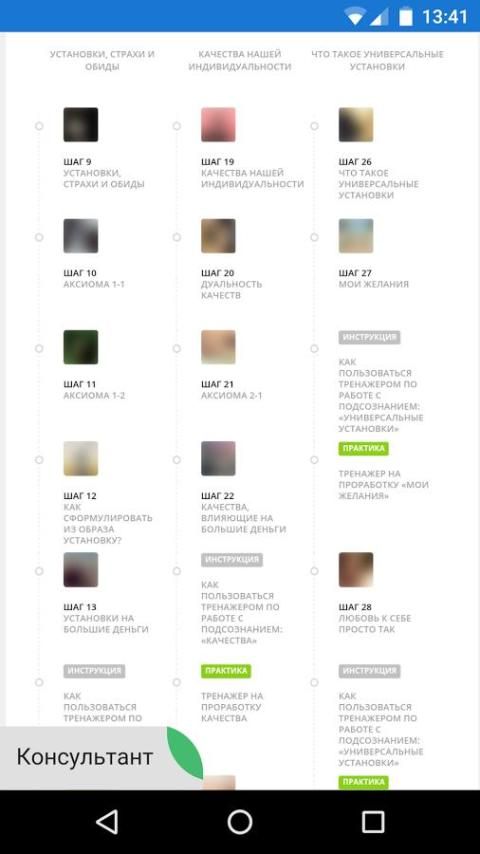Viewport: 480px width, 854px height.
Task: Tap the Android back navigation button
Action: (107, 822)
